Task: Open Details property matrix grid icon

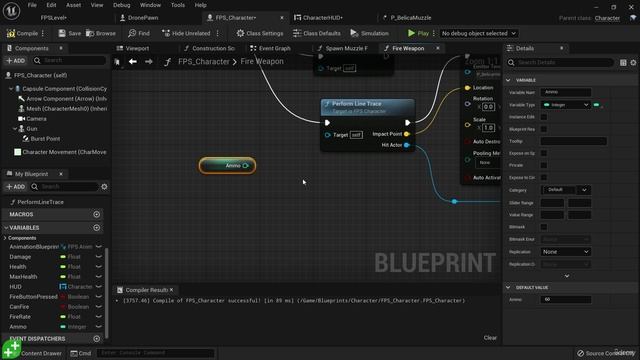Action: click(623, 62)
